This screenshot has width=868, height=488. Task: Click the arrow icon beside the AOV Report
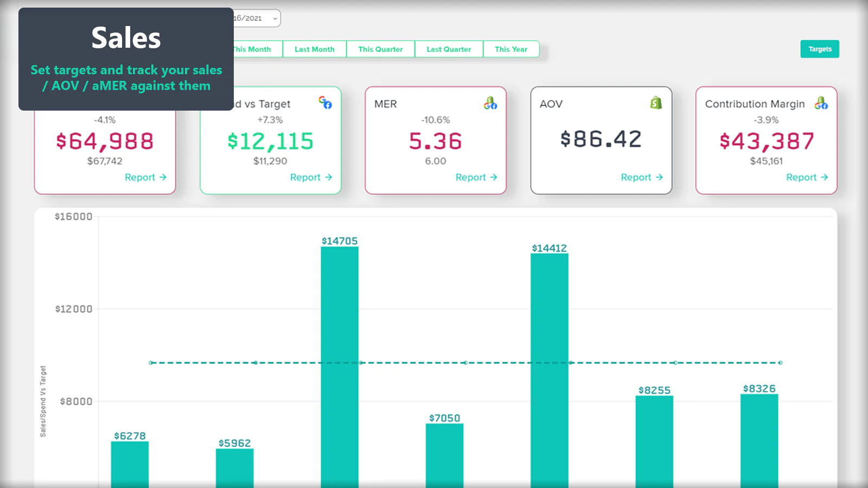point(659,177)
